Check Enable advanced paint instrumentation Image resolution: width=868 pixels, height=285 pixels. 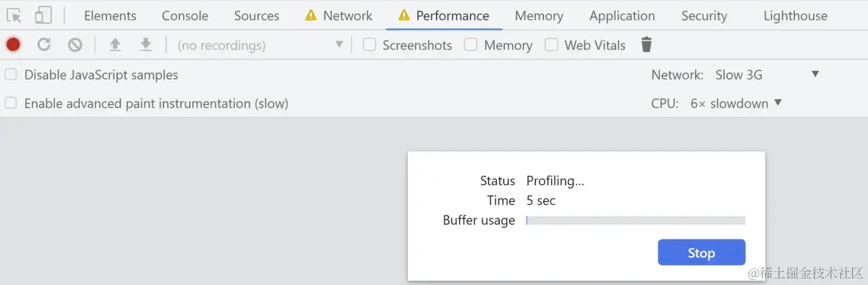pyautogui.click(x=11, y=103)
